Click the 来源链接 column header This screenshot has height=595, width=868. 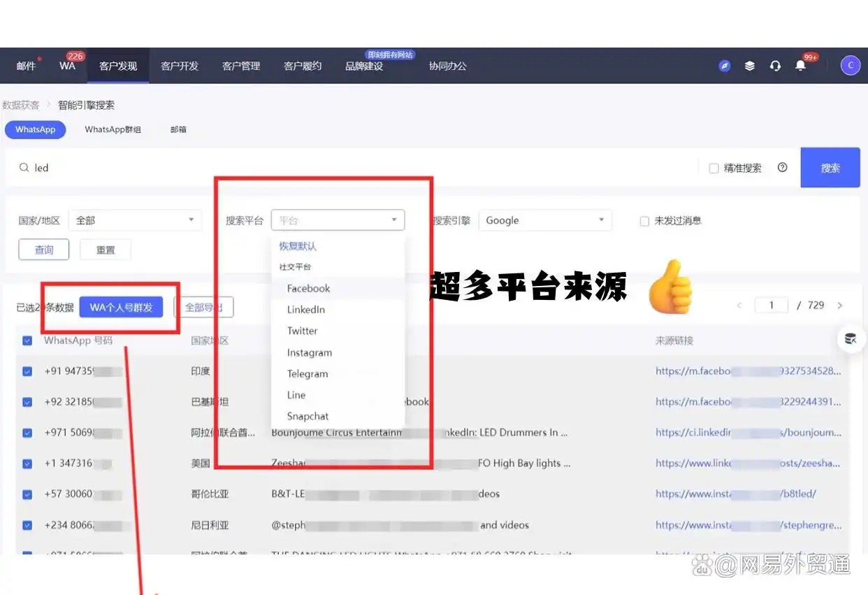674,340
